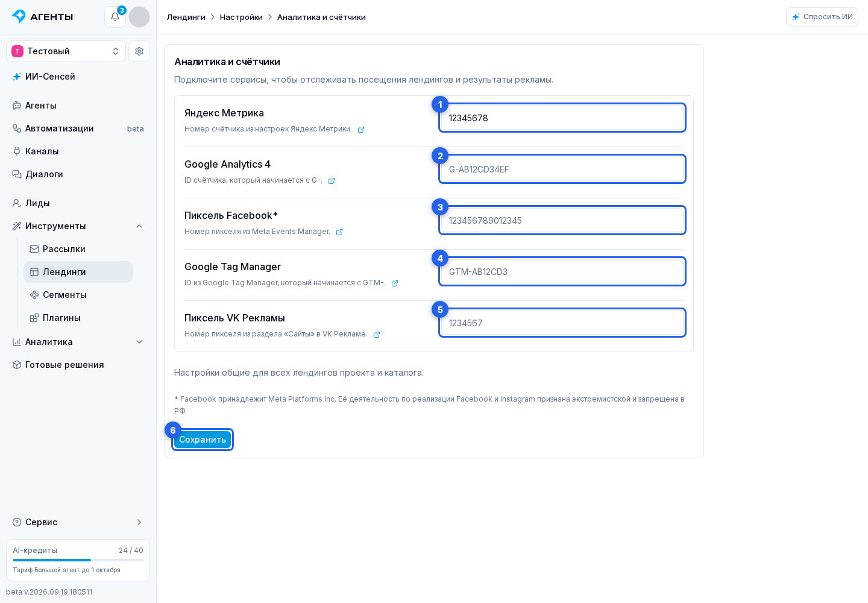Screen dimensions: 868x603
Task: Click the Яндекс Метрика label
Action: click(x=224, y=113)
